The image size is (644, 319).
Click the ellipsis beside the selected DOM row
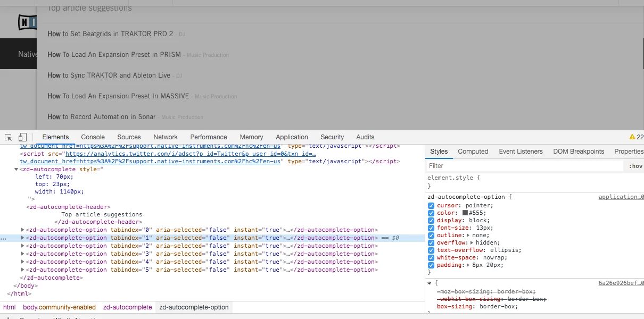pyautogui.click(x=3, y=239)
